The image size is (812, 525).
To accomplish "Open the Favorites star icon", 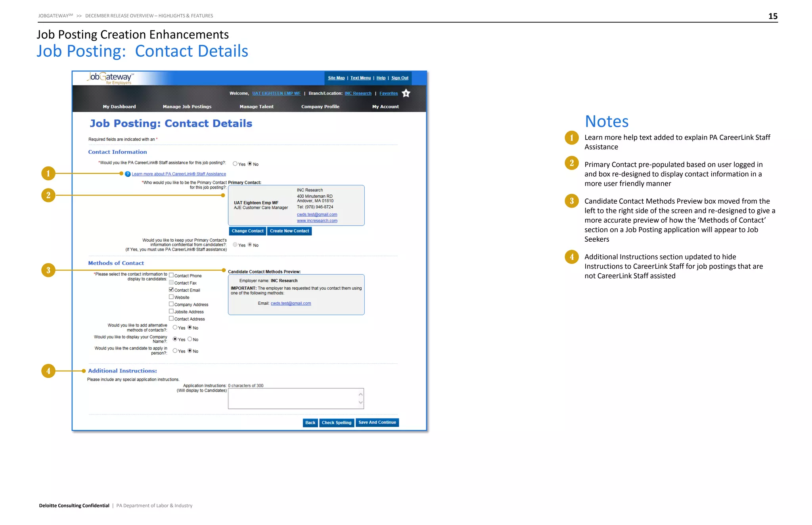I will click(406, 94).
